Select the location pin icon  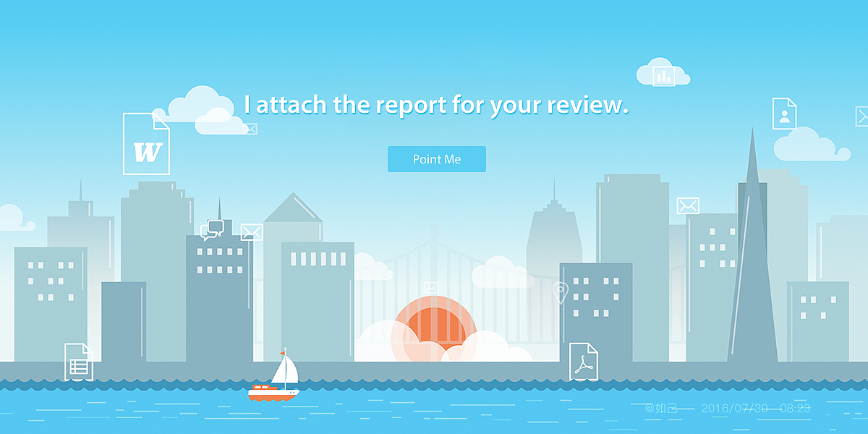[x=559, y=292]
